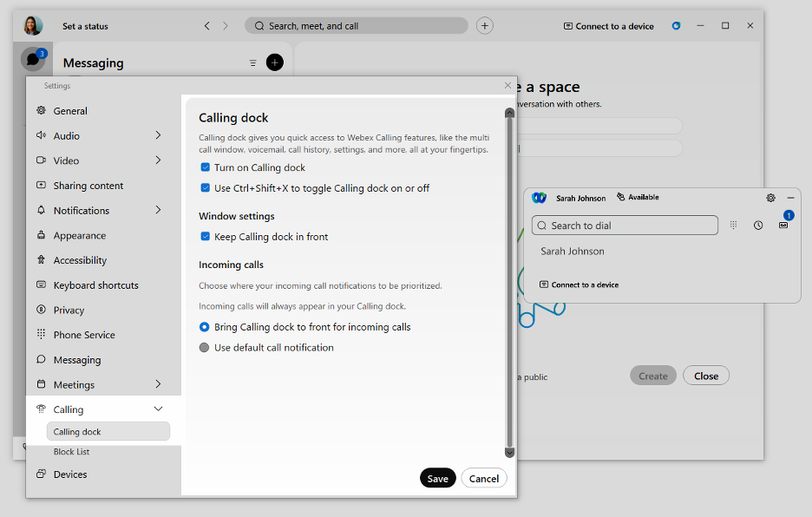Minimize the Calling dock window
The width and height of the screenshot is (812, 517).
[x=790, y=198]
